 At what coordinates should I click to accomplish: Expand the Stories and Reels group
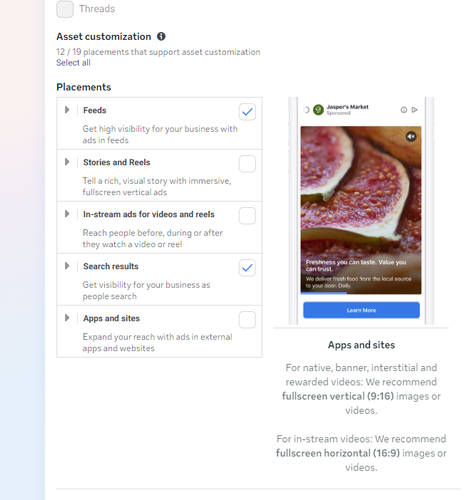pyautogui.click(x=67, y=162)
